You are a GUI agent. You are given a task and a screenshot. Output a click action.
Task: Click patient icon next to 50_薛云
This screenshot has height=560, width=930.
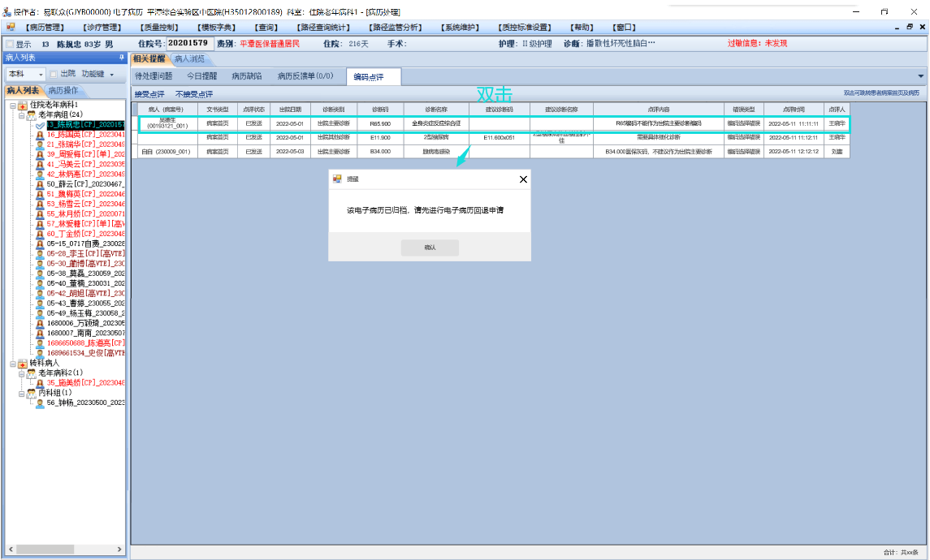pyautogui.click(x=40, y=184)
